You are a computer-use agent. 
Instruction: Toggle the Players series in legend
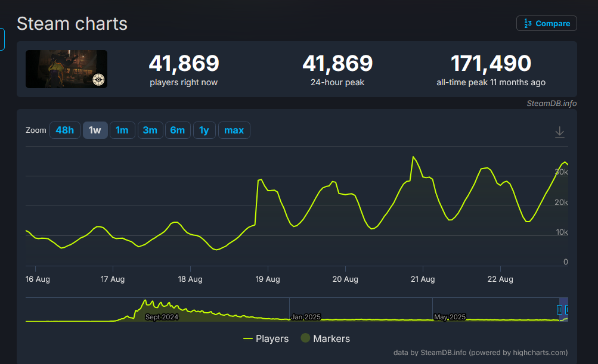pos(266,338)
